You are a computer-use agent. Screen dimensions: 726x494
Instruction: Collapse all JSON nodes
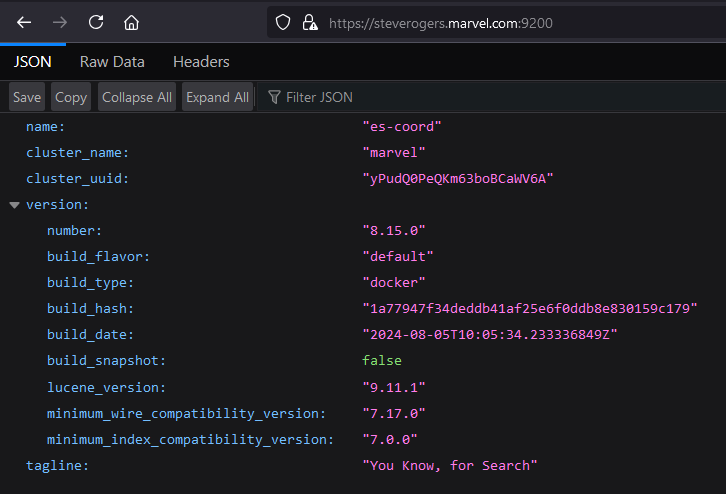[137, 97]
